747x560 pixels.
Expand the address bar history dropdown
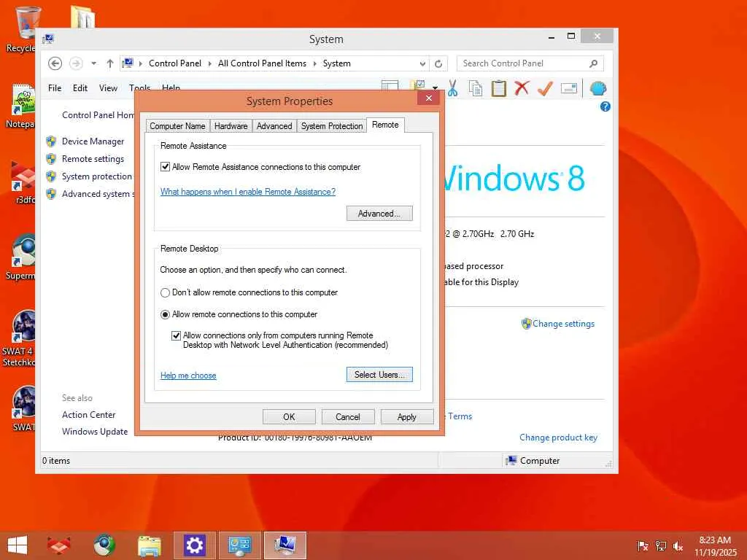coord(422,64)
